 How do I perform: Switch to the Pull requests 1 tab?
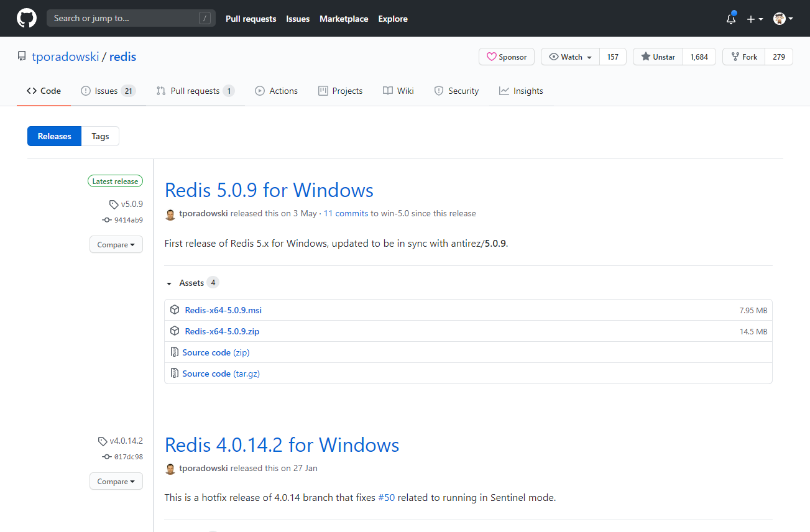click(x=195, y=91)
